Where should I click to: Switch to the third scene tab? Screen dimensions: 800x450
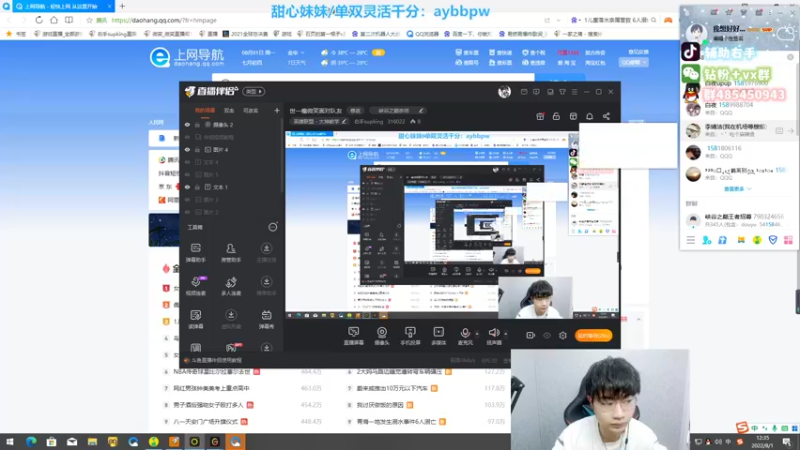251,110
